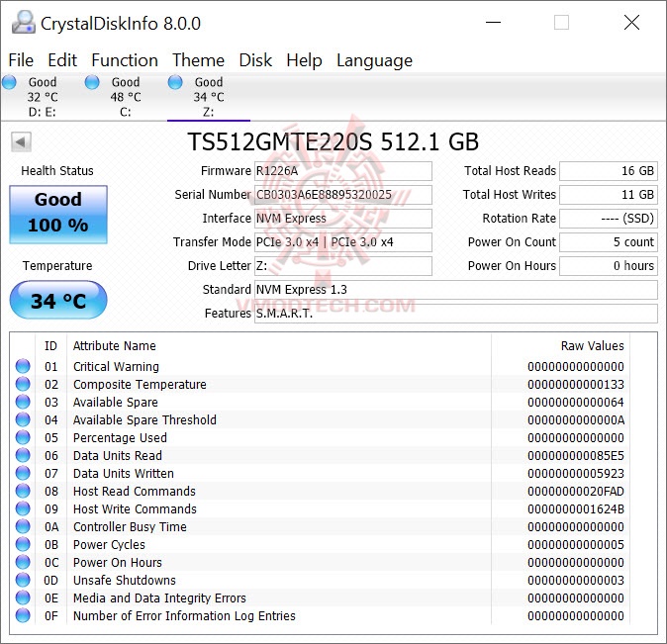
Task: Select the Unsafe Shutdowns attribute name
Action: pos(125,581)
